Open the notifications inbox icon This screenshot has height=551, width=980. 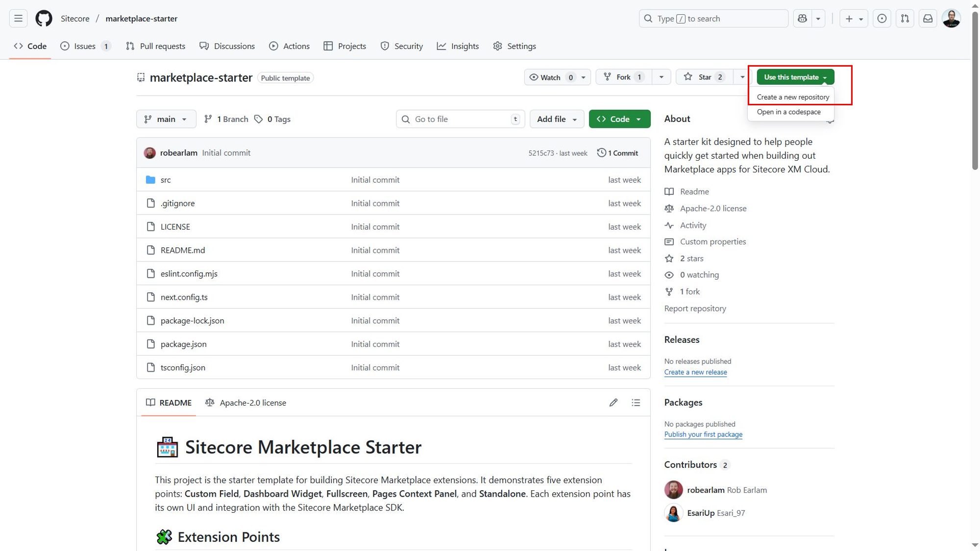click(928, 18)
